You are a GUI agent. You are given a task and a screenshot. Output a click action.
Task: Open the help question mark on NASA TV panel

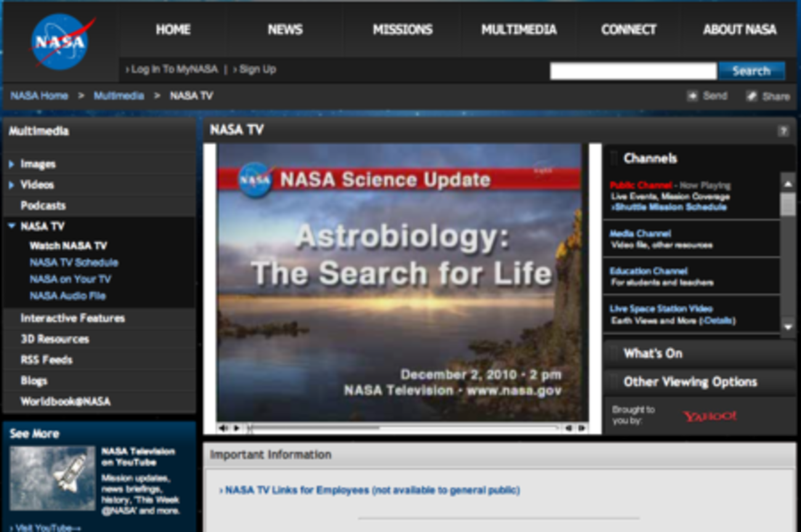point(783,131)
